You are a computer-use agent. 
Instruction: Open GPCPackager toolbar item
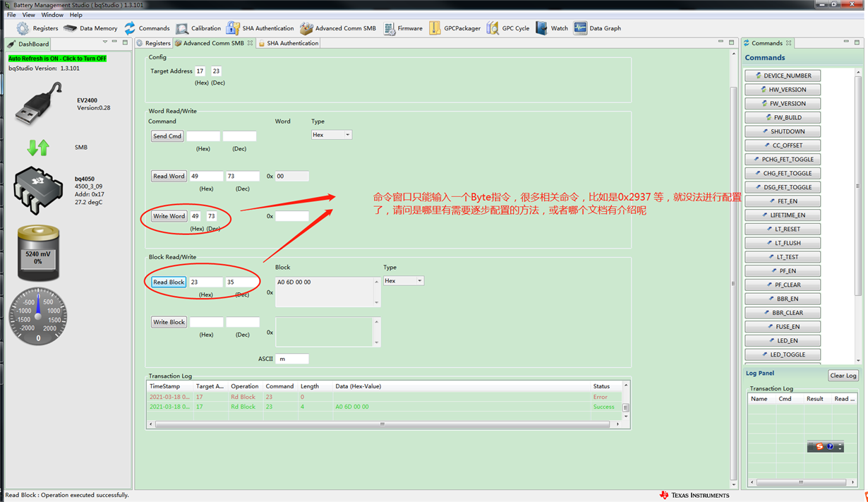pyautogui.click(x=454, y=28)
